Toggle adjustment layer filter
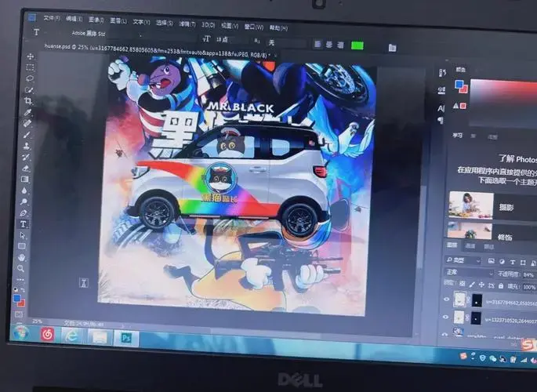This screenshot has height=392, width=537. pos(502,262)
